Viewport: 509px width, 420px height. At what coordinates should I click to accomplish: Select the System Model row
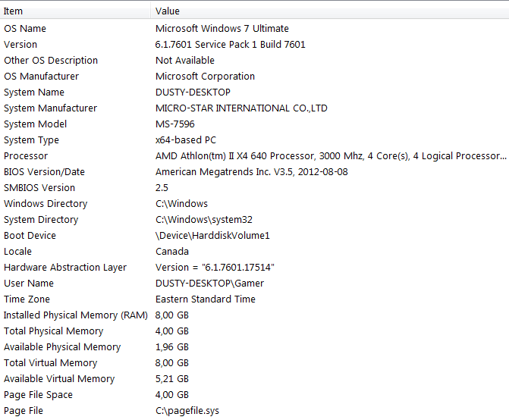point(255,124)
